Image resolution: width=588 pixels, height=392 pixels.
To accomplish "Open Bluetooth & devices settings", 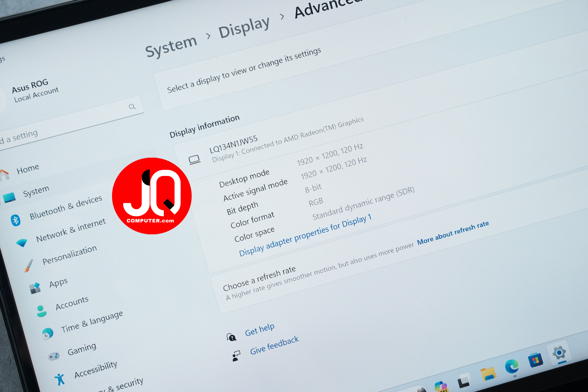I will coord(66,207).
